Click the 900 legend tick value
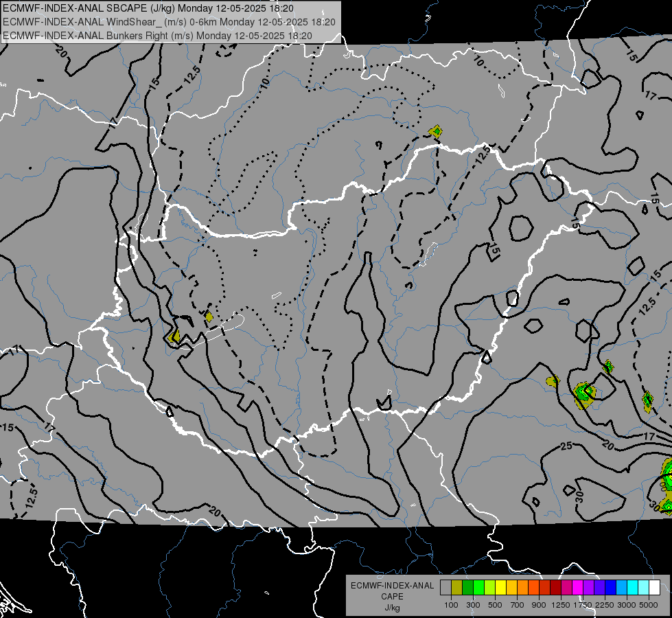The width and height of the screenshot is (672, 618). (539, 605)
